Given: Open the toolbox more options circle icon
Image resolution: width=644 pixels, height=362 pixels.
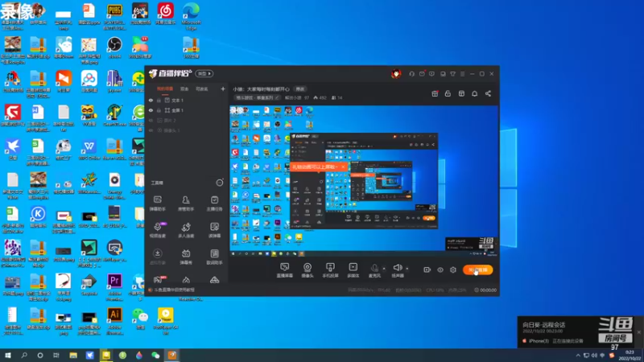Looking at the screenshot, I should [x=220, y=183].
